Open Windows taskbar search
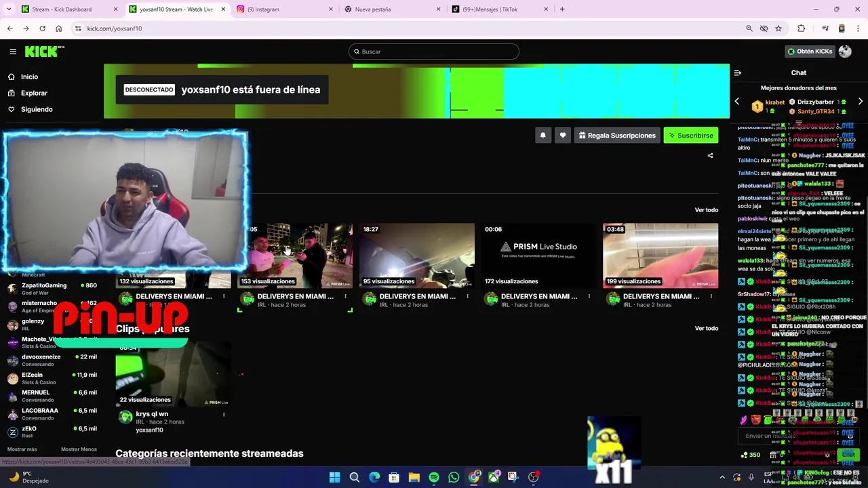 354,477
